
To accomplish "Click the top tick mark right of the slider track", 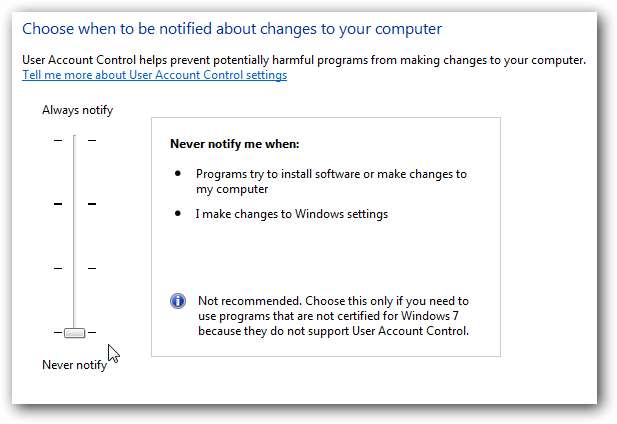I will click(91, 140).
